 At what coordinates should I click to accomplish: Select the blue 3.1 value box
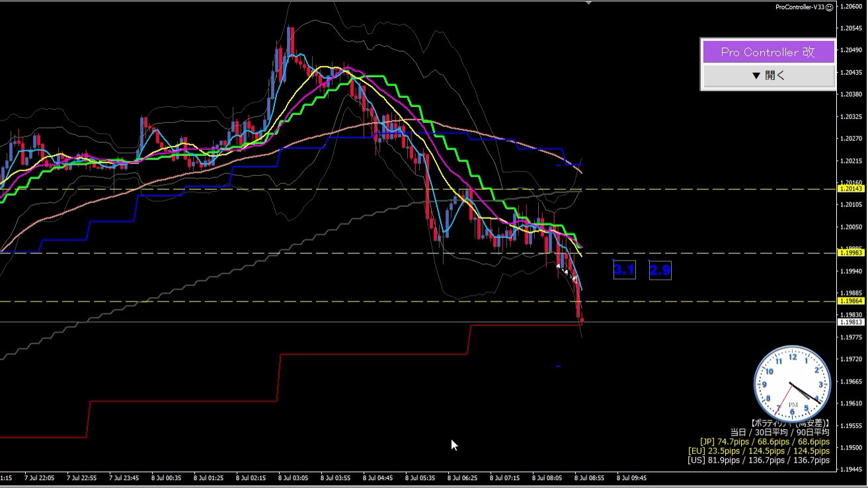click(625, 270)
